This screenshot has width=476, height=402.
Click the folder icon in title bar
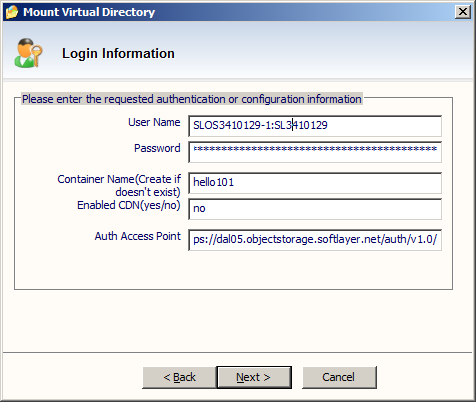pos(12,12)
